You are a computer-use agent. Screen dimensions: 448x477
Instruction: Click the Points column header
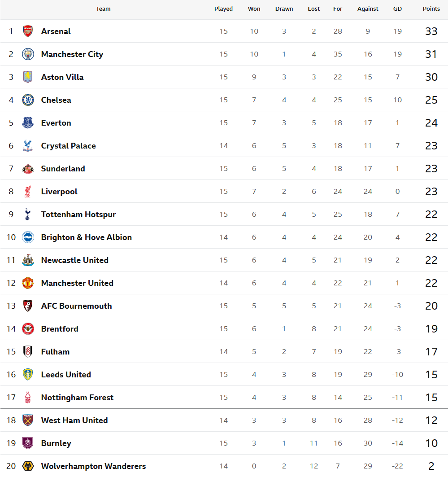tap(431, 9)
